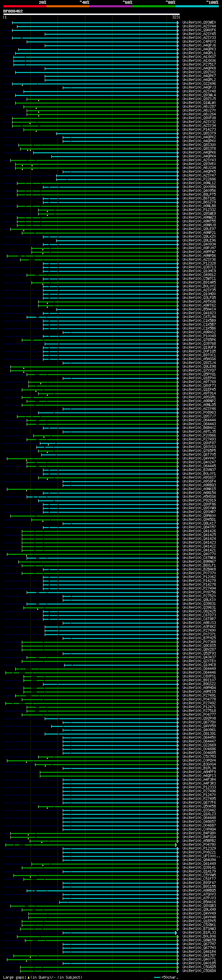Screen dimensions: 222x980
Task: Select UniRef100_P92919 label
Action: (199, 501)
